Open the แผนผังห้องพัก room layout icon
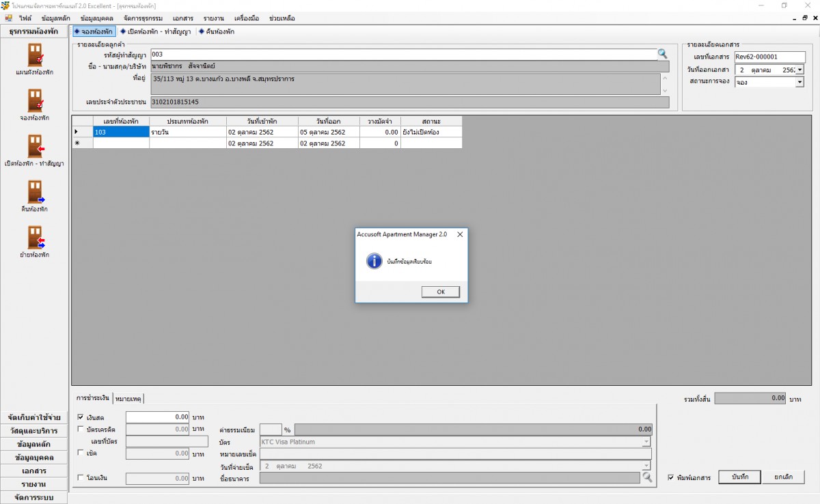This screenshot has width=820, height=504. click(35, 55)
